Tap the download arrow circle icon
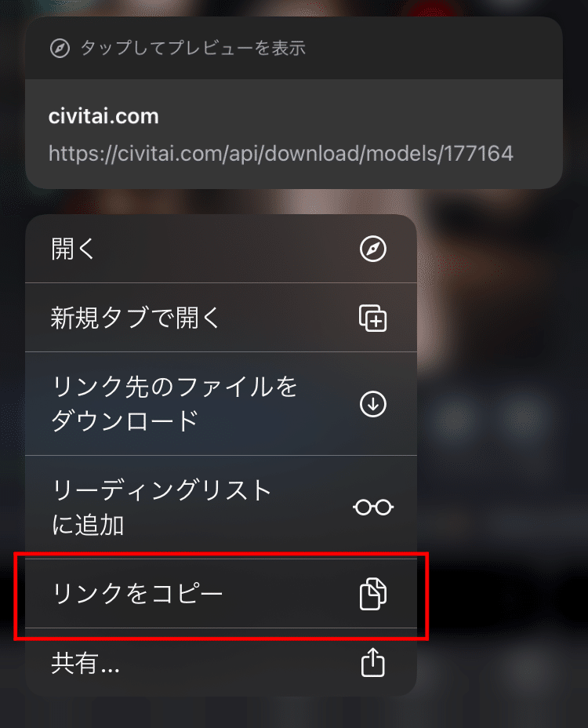588x728 pixels. (373, 404)
